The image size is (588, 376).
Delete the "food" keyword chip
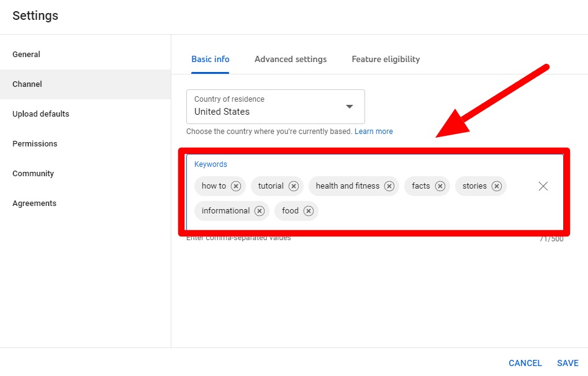[309, 211]
